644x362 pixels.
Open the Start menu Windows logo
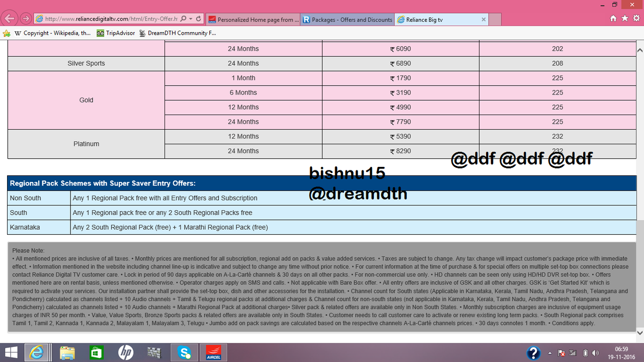tap(11, 352)
